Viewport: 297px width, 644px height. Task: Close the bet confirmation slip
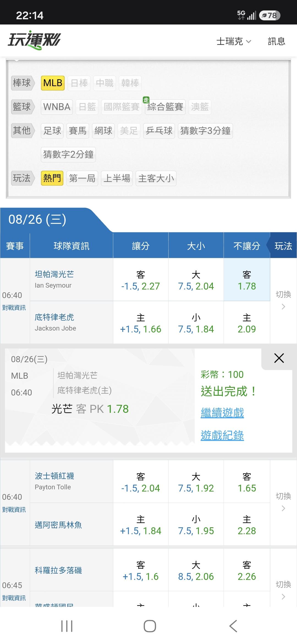[x=279, y=358]
